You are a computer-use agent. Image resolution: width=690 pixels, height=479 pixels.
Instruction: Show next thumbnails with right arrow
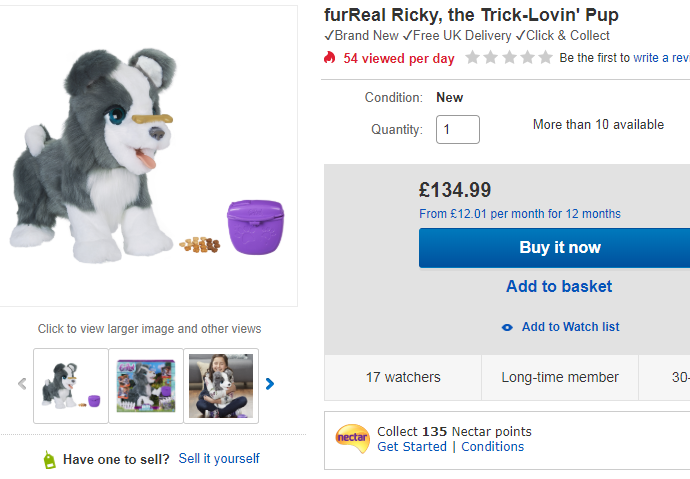[270, 384]
